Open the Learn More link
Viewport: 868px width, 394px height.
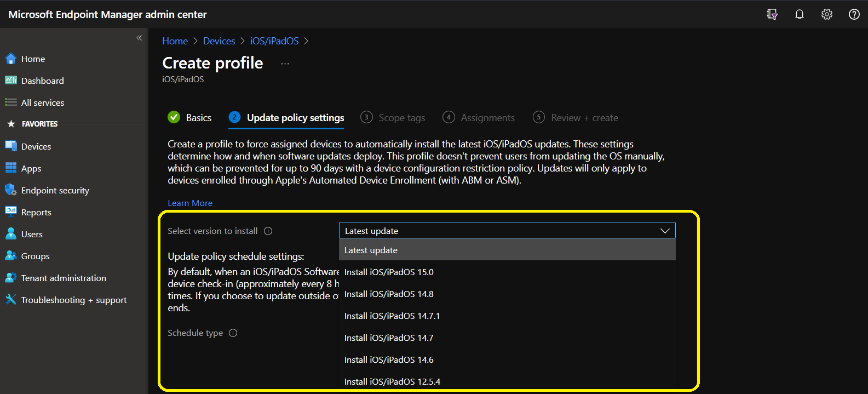tap(190, 203)
